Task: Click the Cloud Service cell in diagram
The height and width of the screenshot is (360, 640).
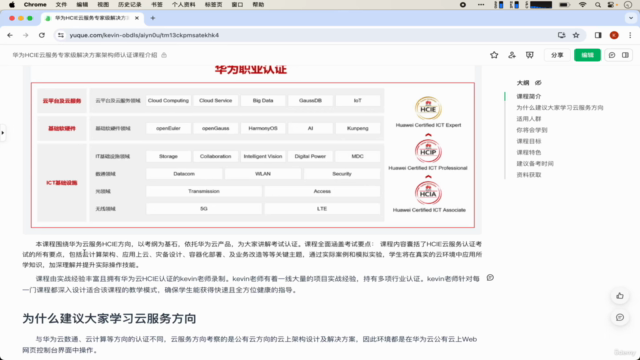Action: tap(216, 100)
